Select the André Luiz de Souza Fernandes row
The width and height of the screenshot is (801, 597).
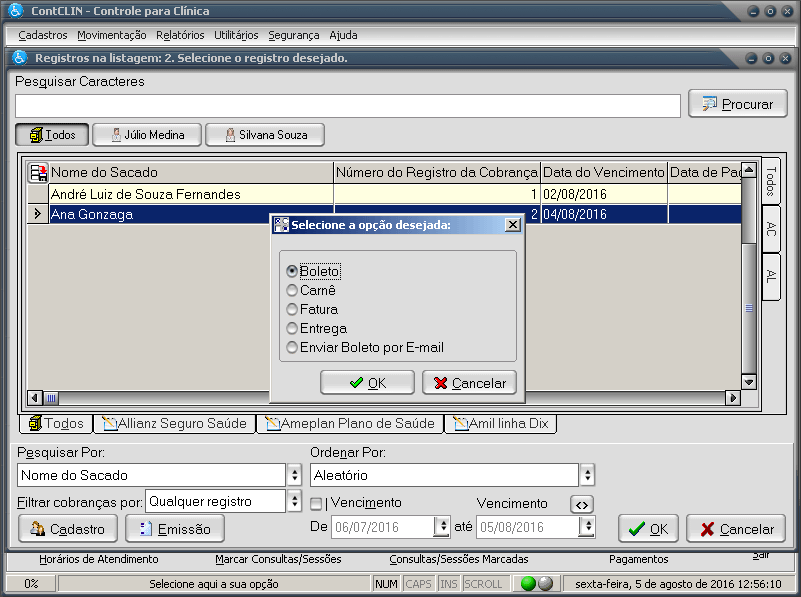click(x=384, y=194)
